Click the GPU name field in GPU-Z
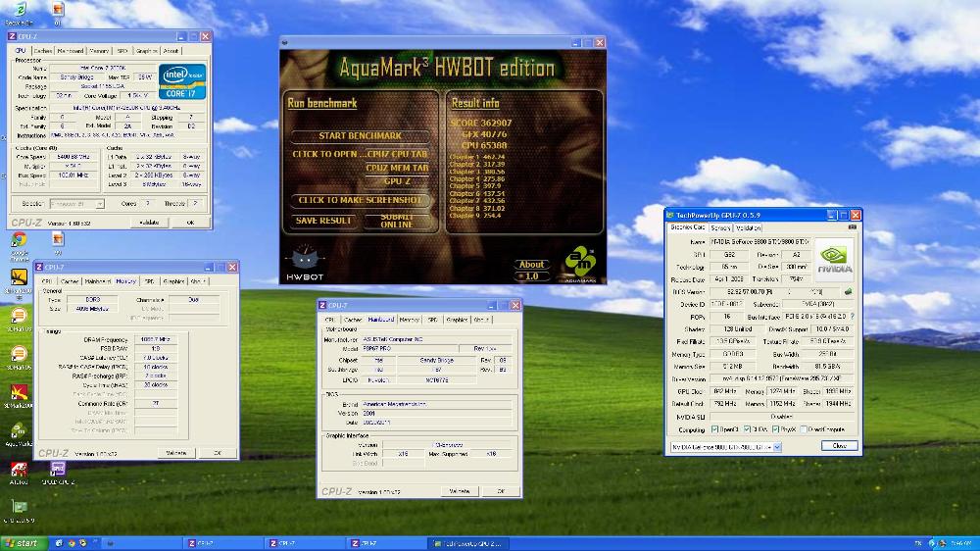 pos(760,241)
